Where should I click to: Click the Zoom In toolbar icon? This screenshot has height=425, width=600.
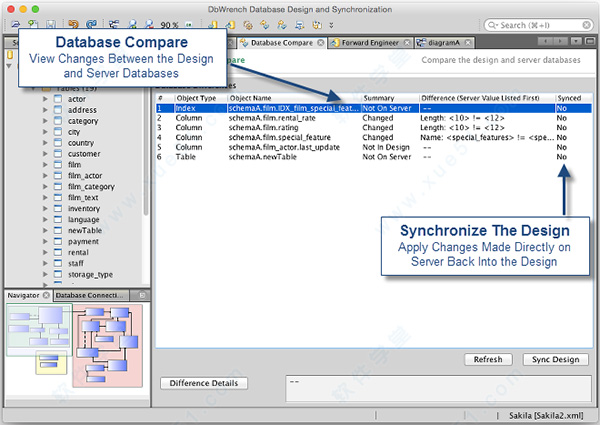[x=132, y=25]
